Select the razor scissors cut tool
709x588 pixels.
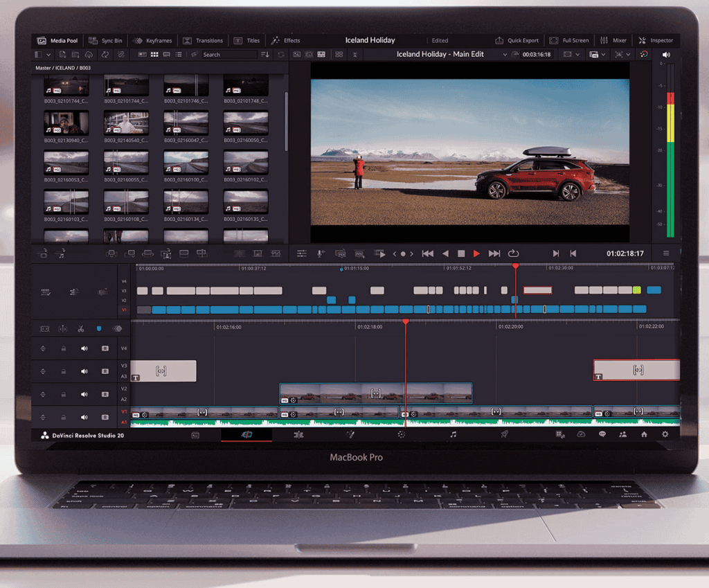point(81,328)
